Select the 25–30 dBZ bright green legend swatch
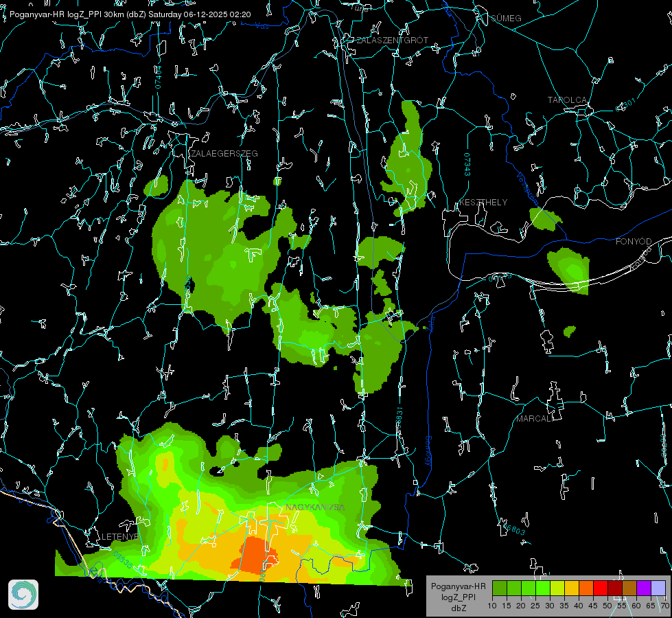 click(x=543, y=588)
